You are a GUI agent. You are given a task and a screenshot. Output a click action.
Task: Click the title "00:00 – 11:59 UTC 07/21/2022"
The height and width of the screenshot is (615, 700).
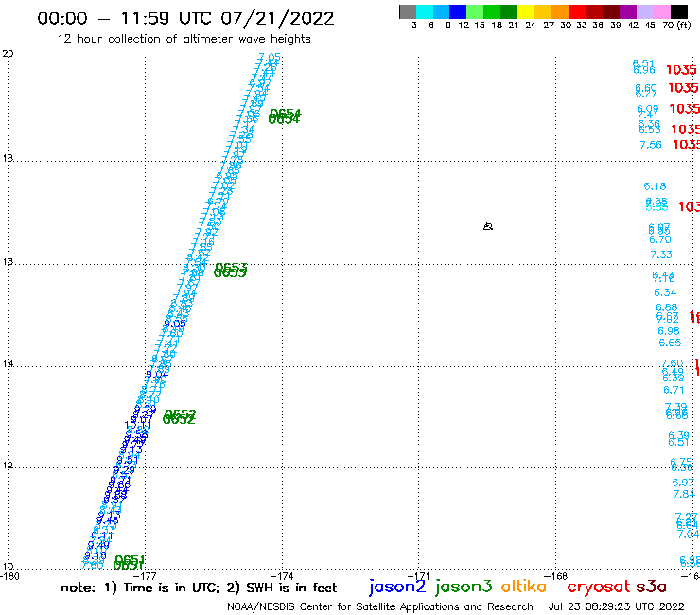point(185,18)
